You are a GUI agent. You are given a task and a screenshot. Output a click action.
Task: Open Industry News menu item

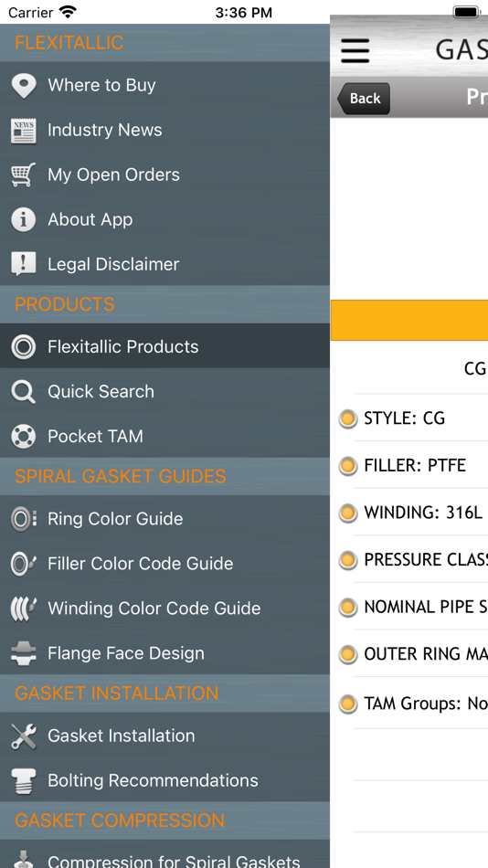pos(164,130)
